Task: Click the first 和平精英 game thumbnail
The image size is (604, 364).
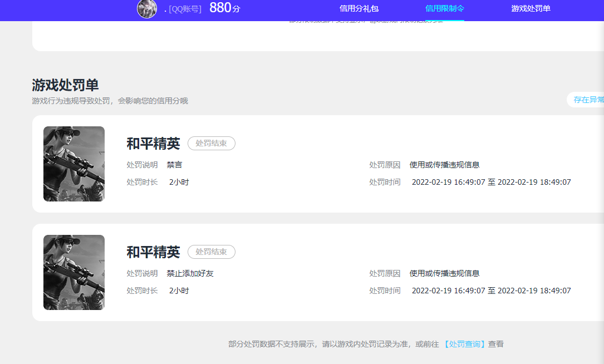Action: [73, 164]
